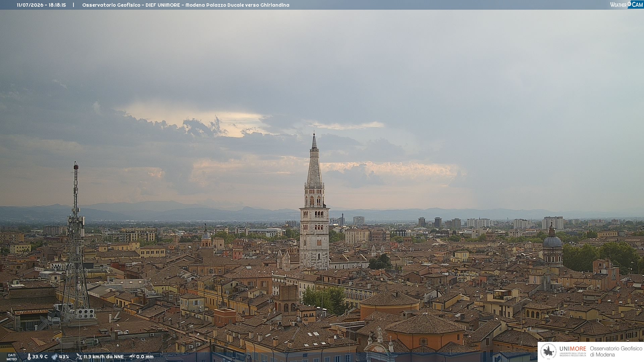Screen dimensions: 644x362
Task: Click the UNIMORE horseman seal emblem
Action: click(548, 352)
